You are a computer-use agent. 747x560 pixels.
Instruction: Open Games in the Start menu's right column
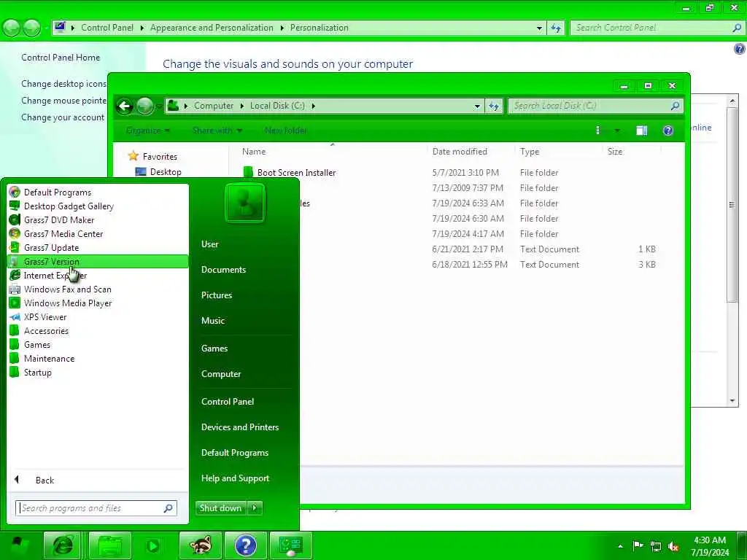(x=214, y=348)
